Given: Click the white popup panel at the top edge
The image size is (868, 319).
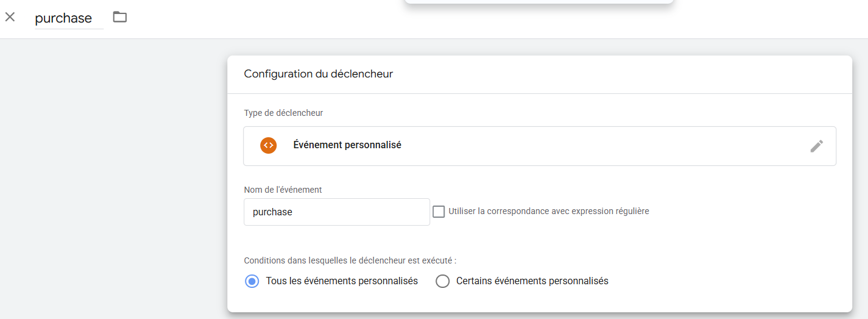Looking at the screenshot, I should pyautogui.click(x=539, y=2).
